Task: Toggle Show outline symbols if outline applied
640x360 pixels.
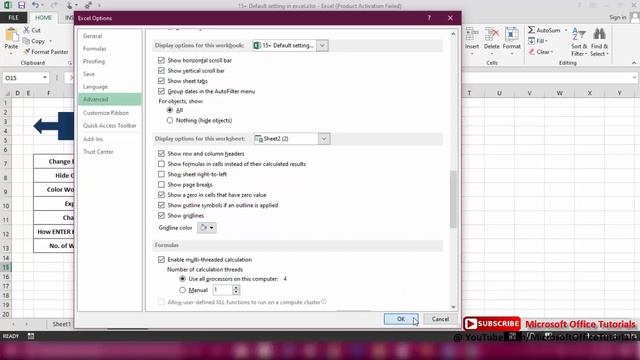Action: point(161,205)
